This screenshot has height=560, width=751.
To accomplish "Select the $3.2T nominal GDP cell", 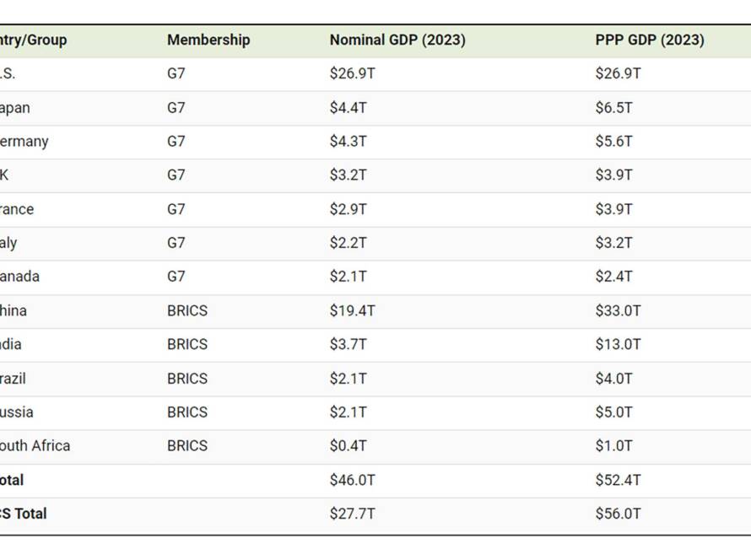I will pos(348,175).
